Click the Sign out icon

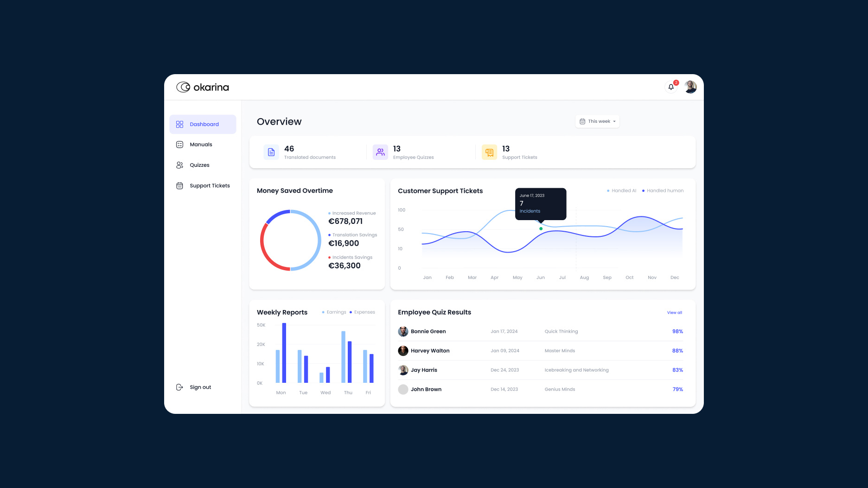click(x=179, y=387)
